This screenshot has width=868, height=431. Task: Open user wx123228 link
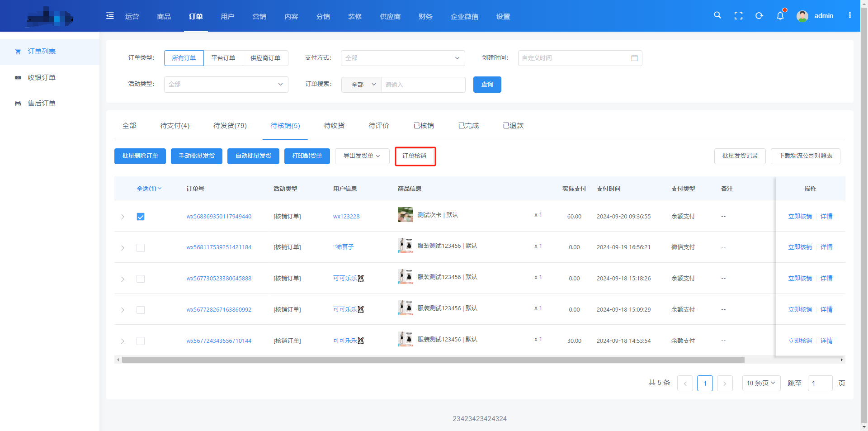click(346, 217)
